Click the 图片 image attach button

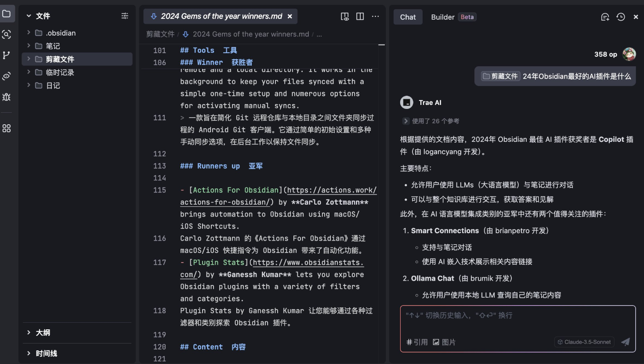pos(444,342)
